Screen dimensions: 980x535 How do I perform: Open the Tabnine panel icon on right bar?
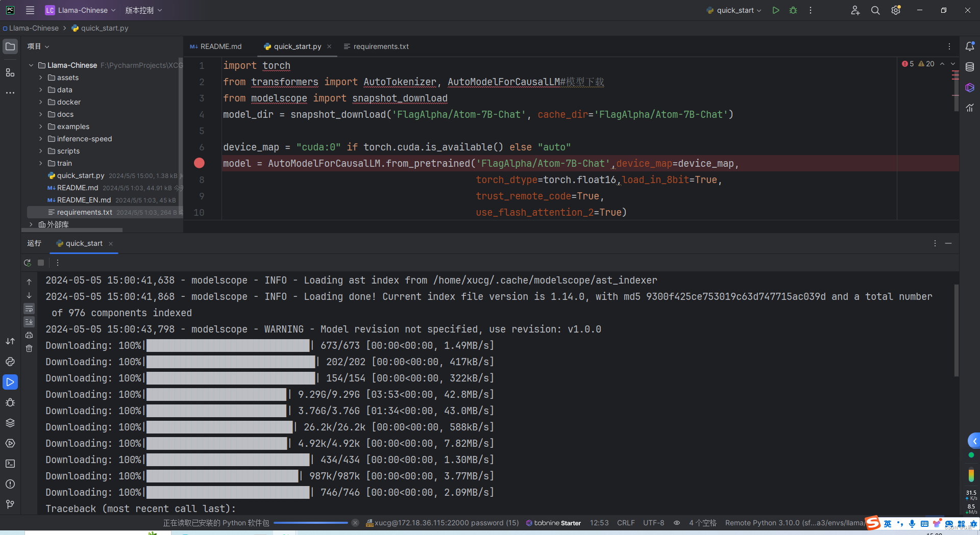[x=970, y=88]
